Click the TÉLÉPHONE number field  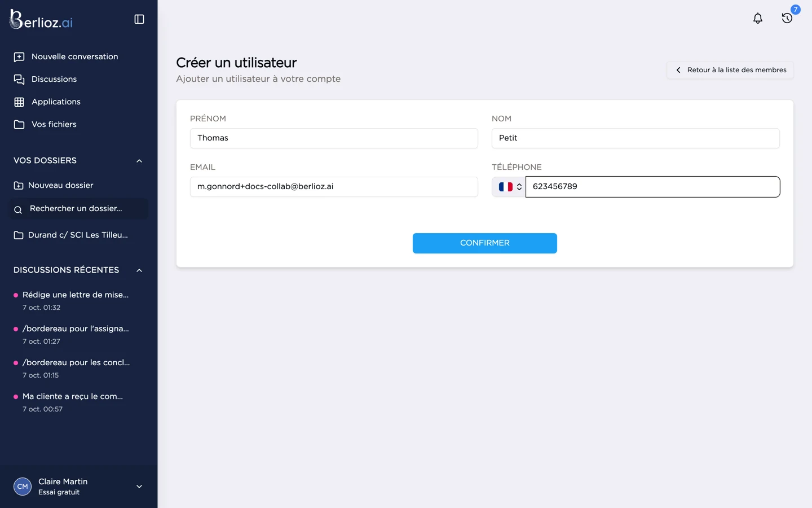pyautogui.click(x=653, y=187)
